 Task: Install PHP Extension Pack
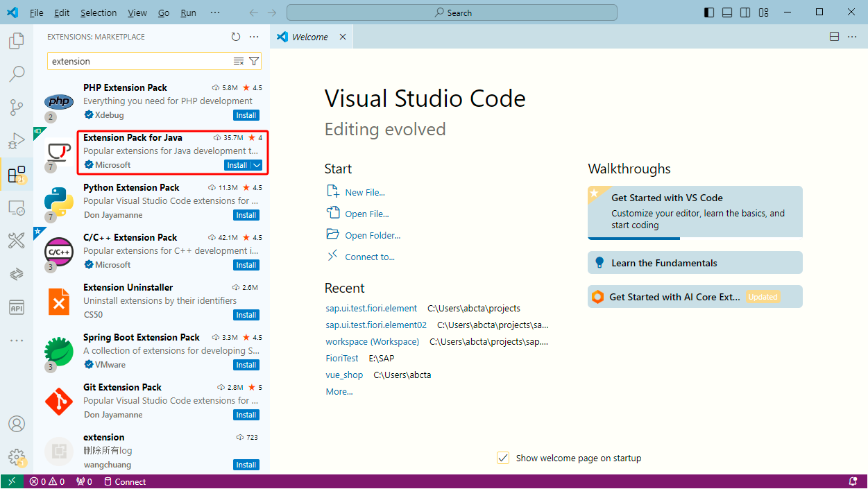pos(246,115)
